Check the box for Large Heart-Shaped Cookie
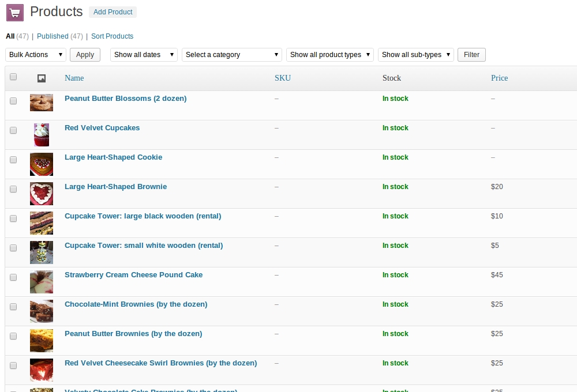The width and height of the screenshot is (577, 392). (x=13, y=160)
